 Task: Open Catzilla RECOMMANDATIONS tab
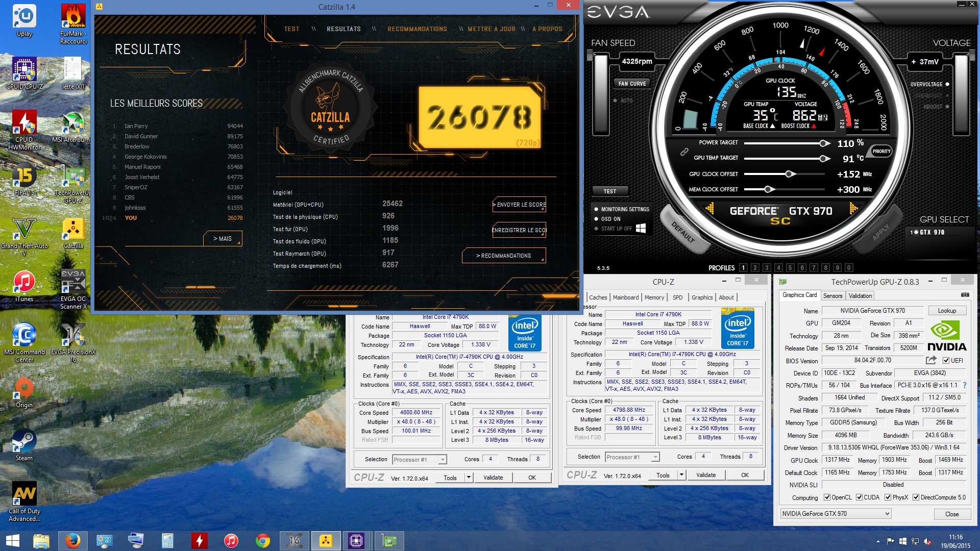(417, 29)
